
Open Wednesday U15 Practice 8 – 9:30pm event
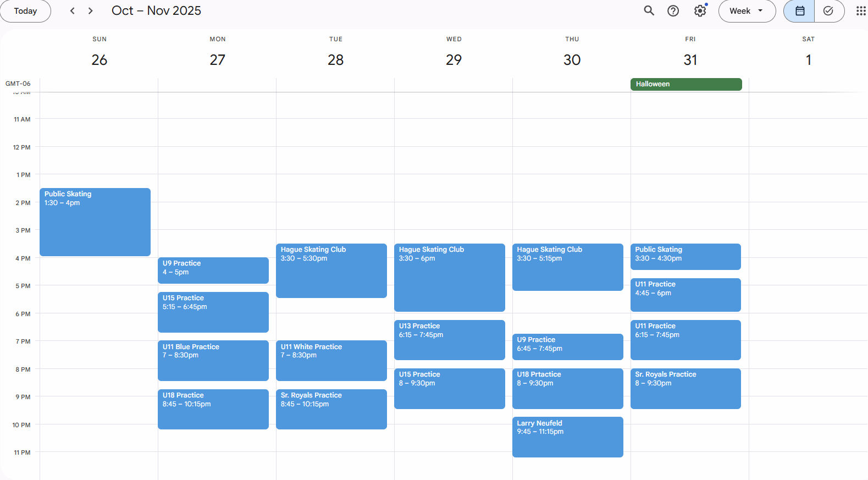[x=450, y=389]
